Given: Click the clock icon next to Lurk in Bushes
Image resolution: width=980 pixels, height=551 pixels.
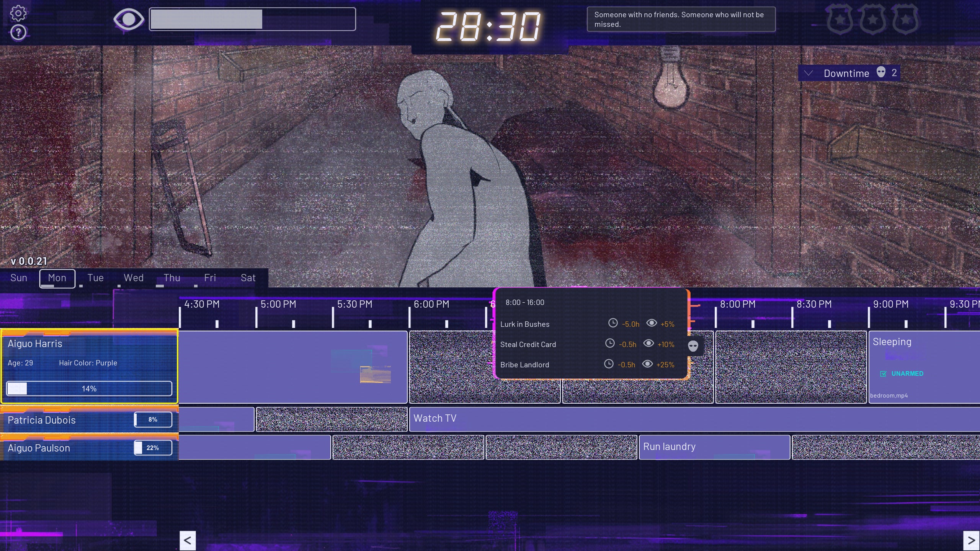Looking at the screenshot, I should 613,323.
